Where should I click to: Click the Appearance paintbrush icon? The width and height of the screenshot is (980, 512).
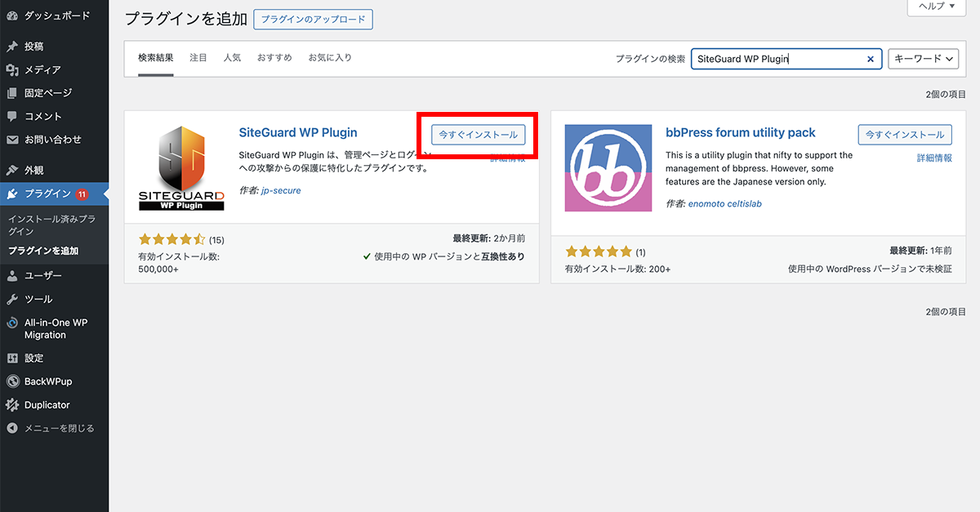tap(12, 171)
